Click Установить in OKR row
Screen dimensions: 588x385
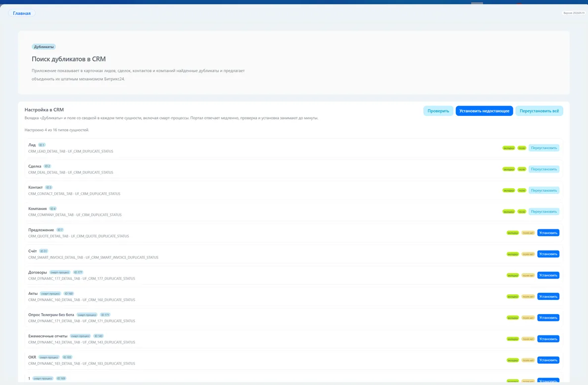tap(548, 360)
